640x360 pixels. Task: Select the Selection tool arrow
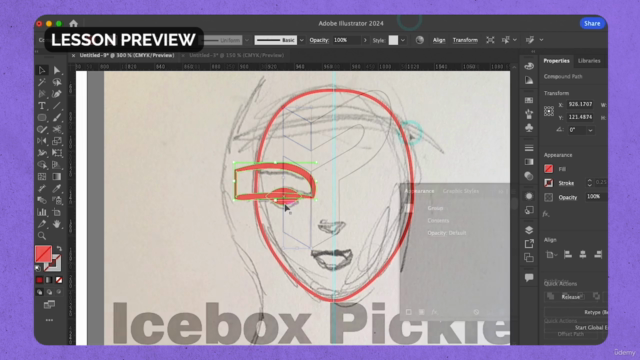42,70
